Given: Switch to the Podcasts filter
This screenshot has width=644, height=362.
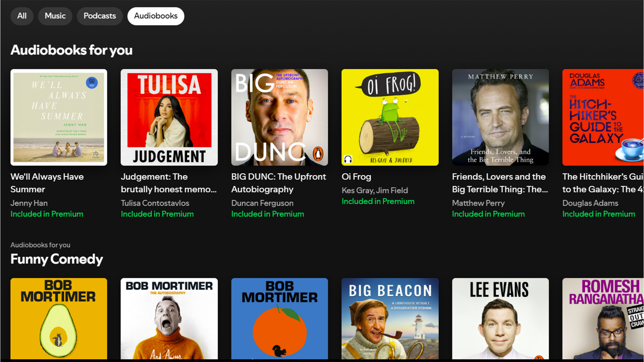Looking at the screenshot, I should [100, 16].
